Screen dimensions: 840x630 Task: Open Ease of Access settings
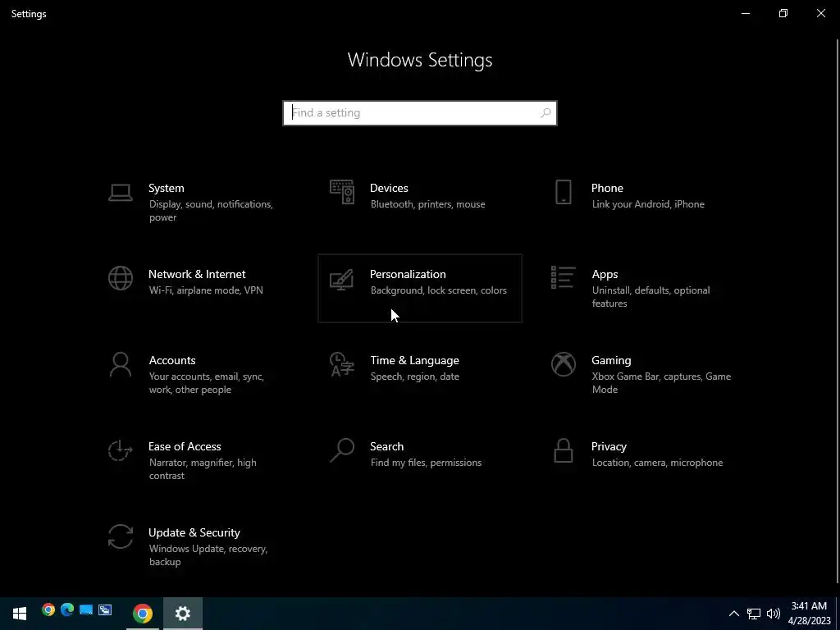pyautogui.click(x=199, y=461)
